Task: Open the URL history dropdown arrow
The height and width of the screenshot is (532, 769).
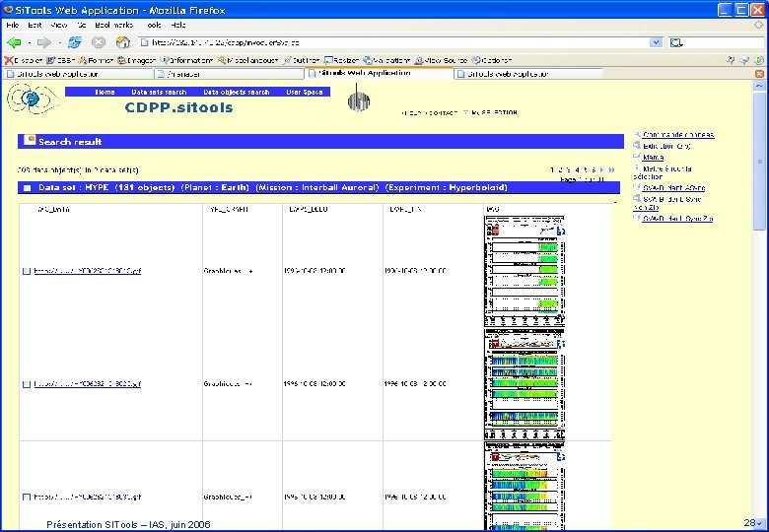Action: (x=656, y=42)
